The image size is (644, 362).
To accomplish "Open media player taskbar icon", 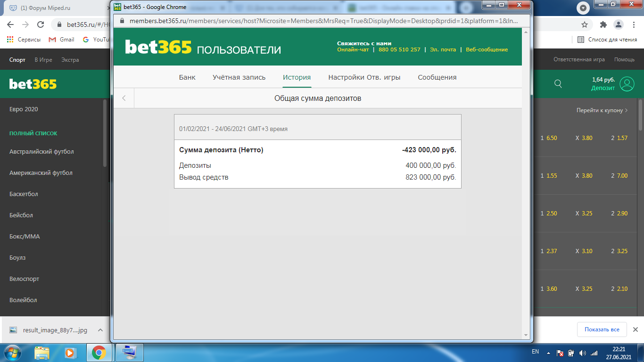I will 70,352.
